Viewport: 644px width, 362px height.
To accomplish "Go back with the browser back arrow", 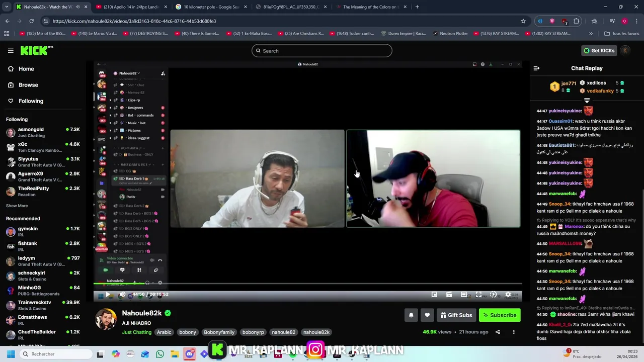I will [x=7, y=21].
